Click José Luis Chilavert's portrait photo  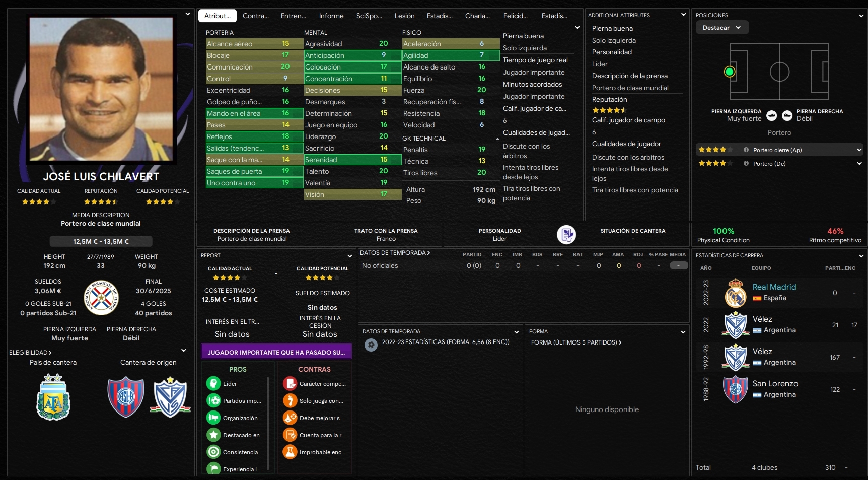(x=101, y=89)
